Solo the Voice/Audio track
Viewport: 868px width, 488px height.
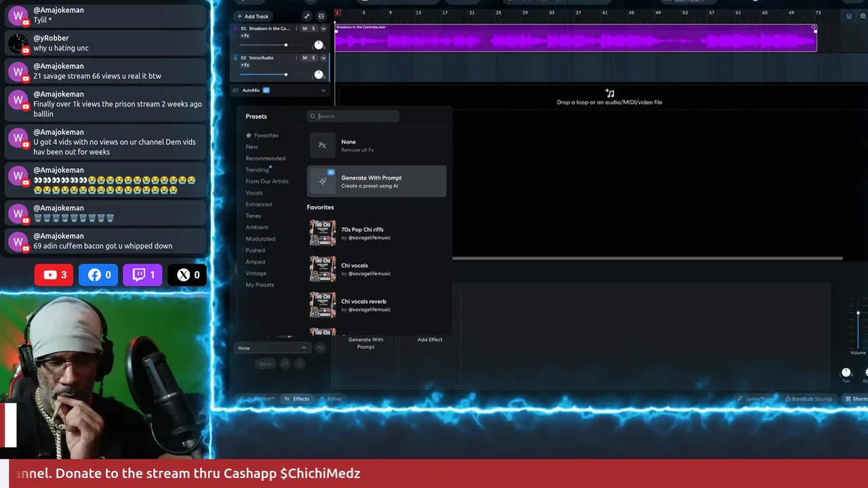click(x=313, y=58)
